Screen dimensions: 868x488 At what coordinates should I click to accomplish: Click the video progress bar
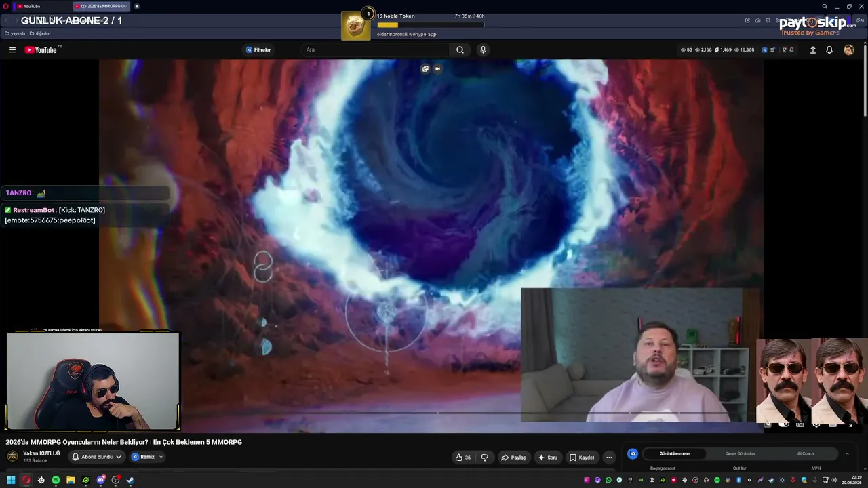(x=431, y=413)
